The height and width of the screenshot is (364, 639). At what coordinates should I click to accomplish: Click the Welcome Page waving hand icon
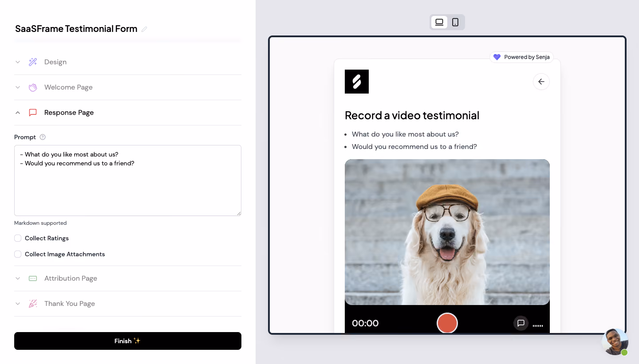[x=33, y=87]
